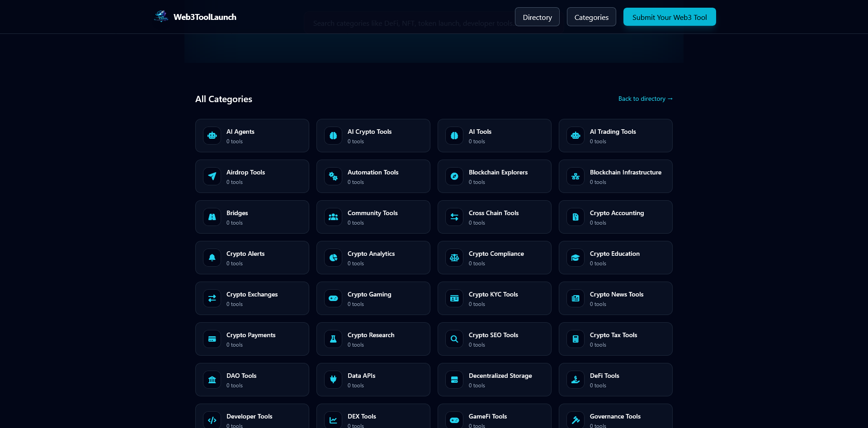868x428 pixels.
Task: Click the All Categories heading
Action: pos(224,99)
